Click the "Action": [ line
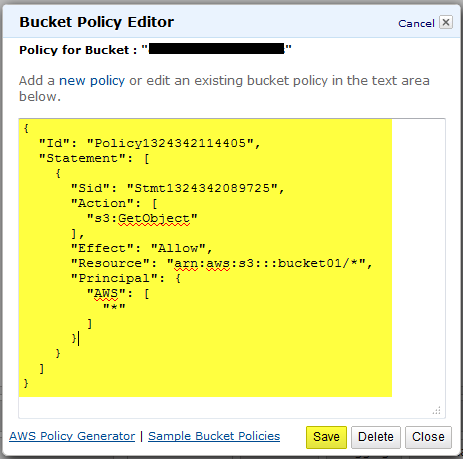This screenshot has height=459, width=463. pyautogui.click(x=114, y=203)
